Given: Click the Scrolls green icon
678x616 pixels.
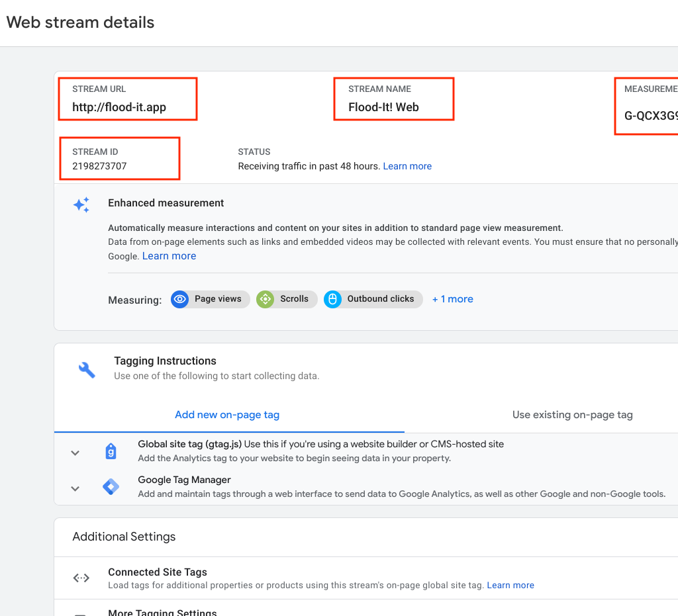Looking at the screenshot, I should [x=265, y=299].
